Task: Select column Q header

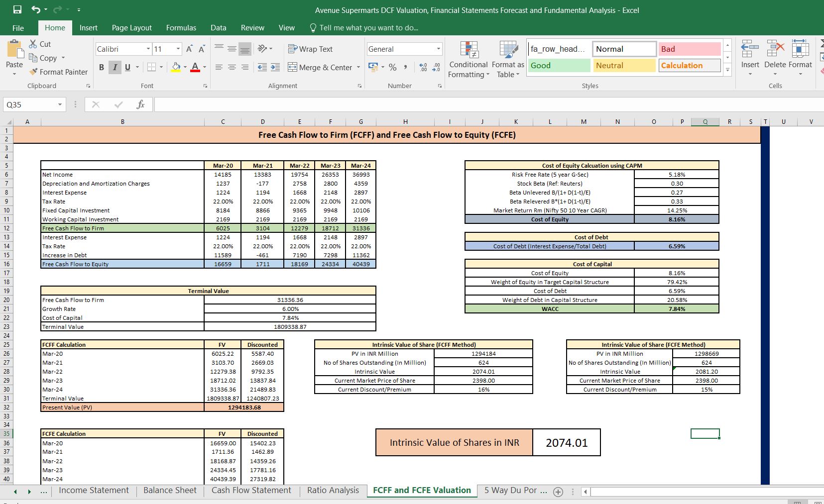Action: click(705, 121)
